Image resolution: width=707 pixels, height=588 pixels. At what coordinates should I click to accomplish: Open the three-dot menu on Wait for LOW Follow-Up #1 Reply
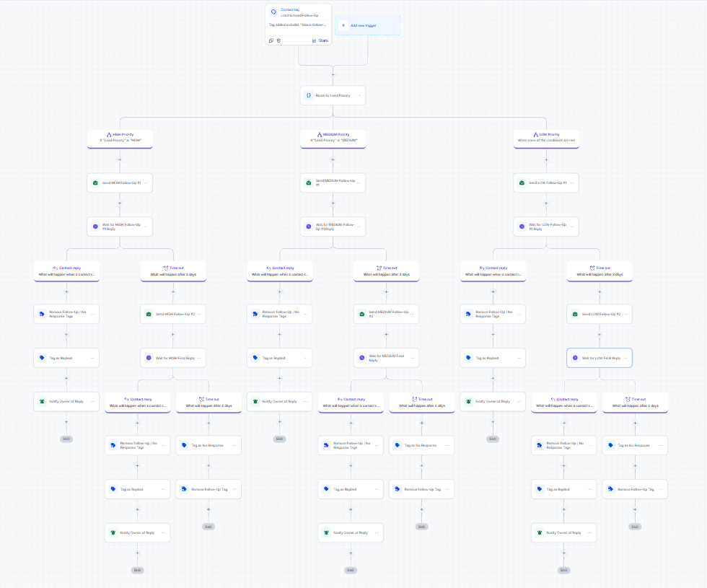572,227
